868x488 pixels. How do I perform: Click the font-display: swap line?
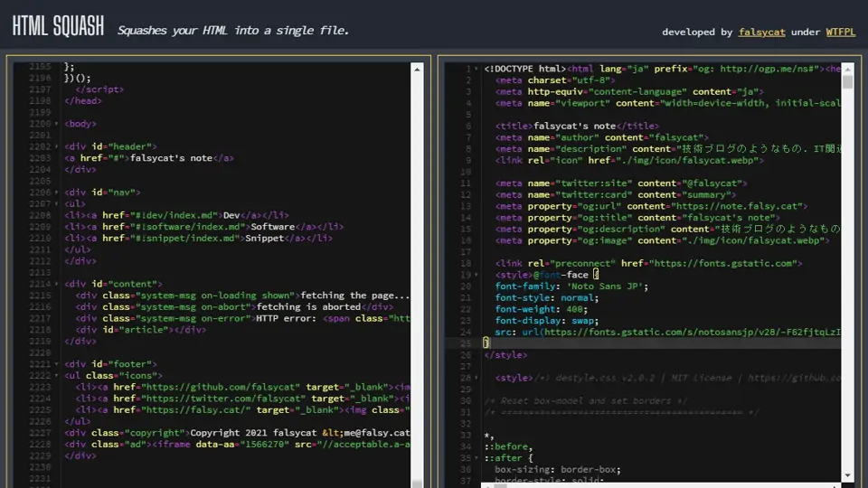tap(547, 321)
